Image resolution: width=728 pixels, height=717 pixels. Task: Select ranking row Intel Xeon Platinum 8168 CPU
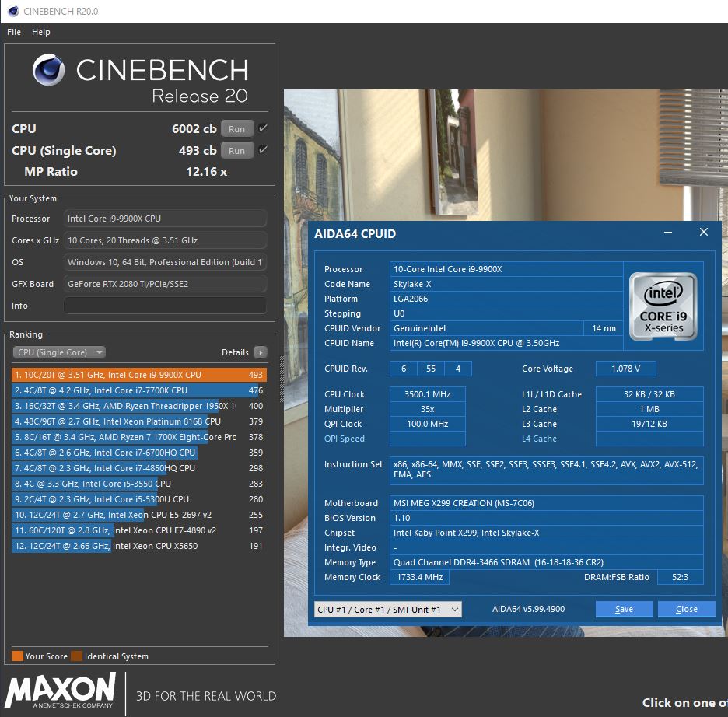tap(139, 421)
